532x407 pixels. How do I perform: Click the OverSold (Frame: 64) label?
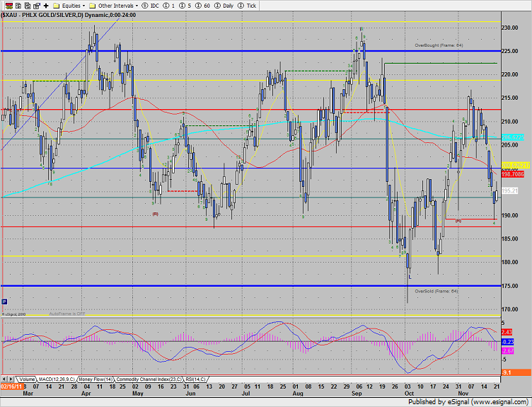[x=436, y=291]
